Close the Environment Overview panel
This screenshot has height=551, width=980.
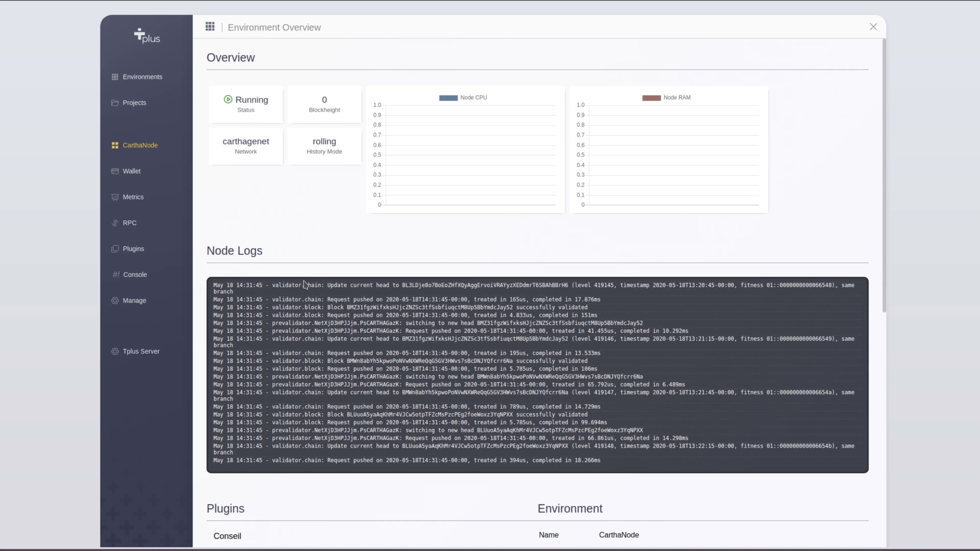point(873,27)
